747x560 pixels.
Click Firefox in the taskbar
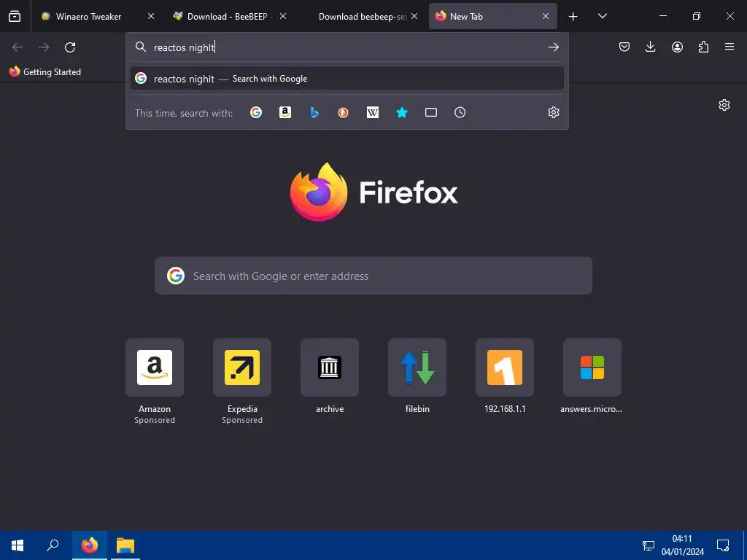[90, 545]
